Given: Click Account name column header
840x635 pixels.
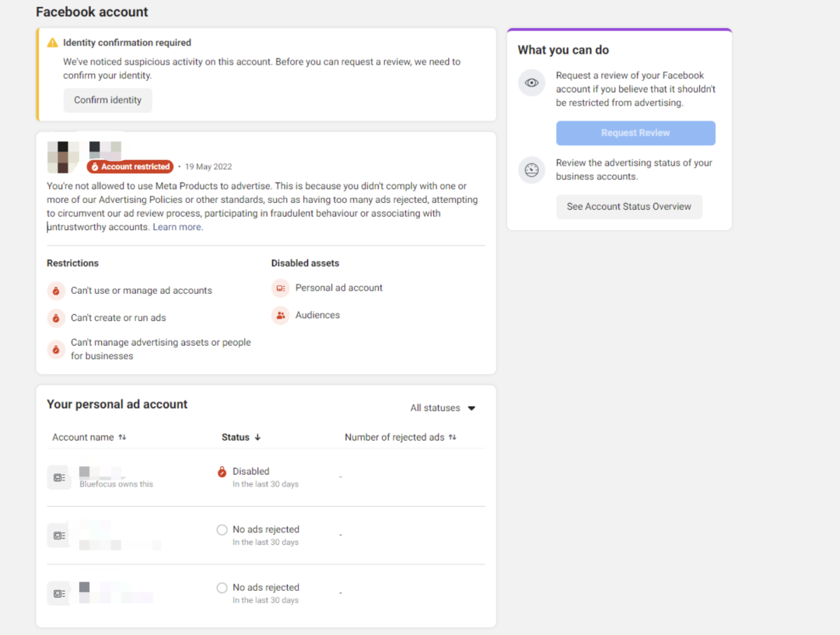Looking at the screenshot, I should (83, 438).
